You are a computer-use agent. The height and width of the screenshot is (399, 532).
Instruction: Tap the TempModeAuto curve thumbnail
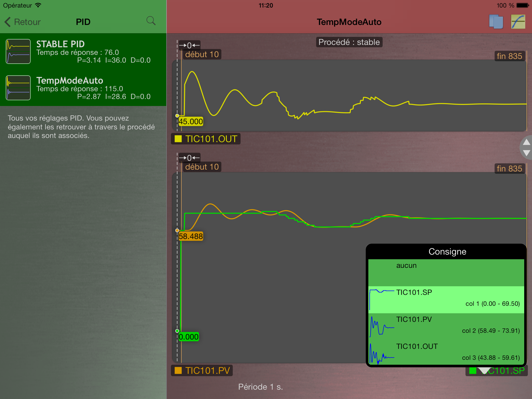[x=18, y=88]
